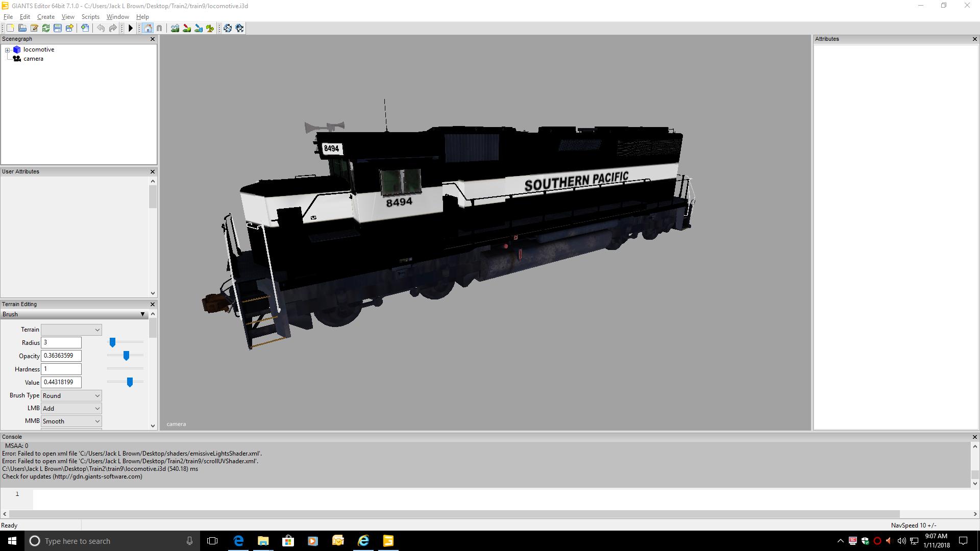980x551 pixels.
Task: Open the Scripts menu
Action: (x=90, y=17)
